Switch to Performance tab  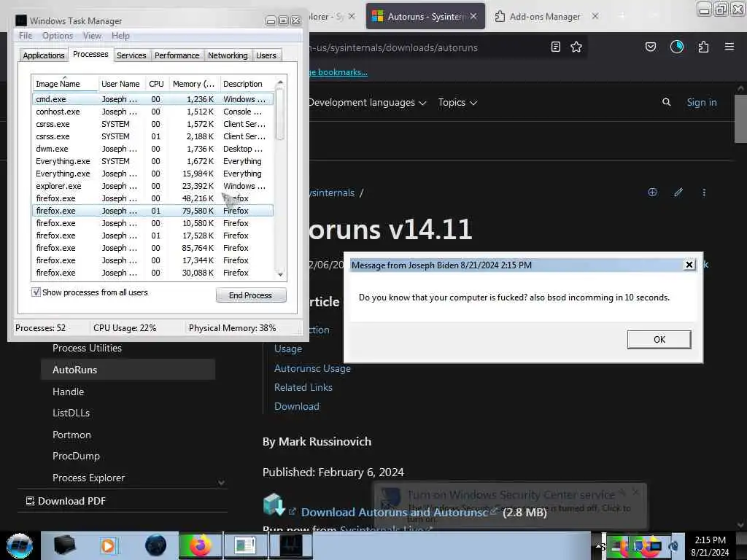(x=177, y=55)
